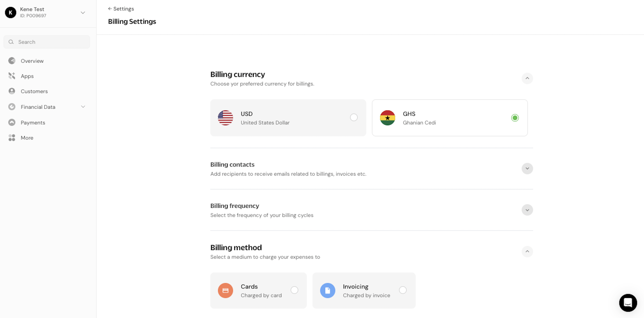Click the Apps sidebar icon
The height and width of the screenshot is (318, 644).
[x=12, y=76]
